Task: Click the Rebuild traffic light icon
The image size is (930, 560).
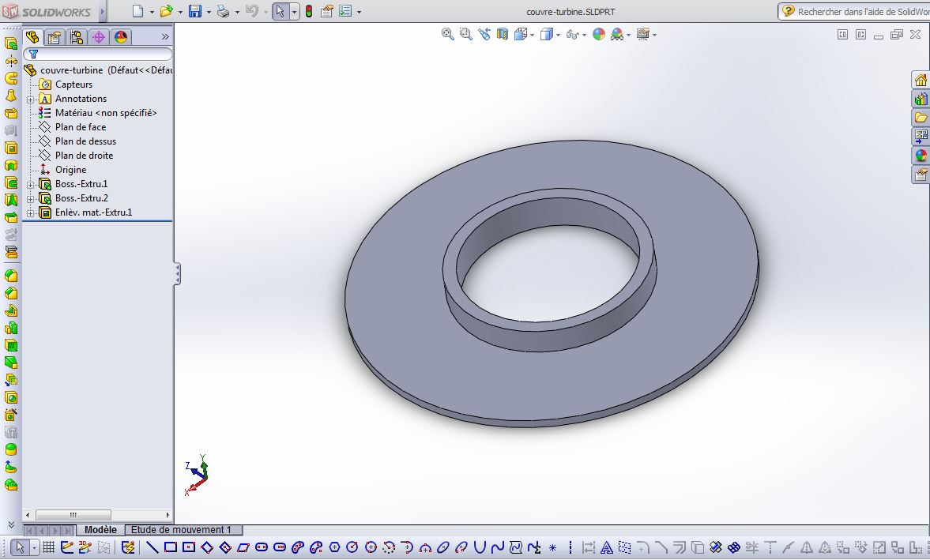Action: 308,11
